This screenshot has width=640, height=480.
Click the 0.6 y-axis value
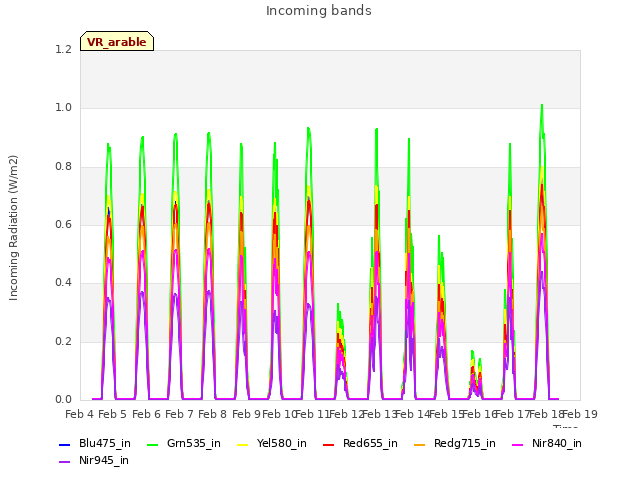tap(63, 224)
